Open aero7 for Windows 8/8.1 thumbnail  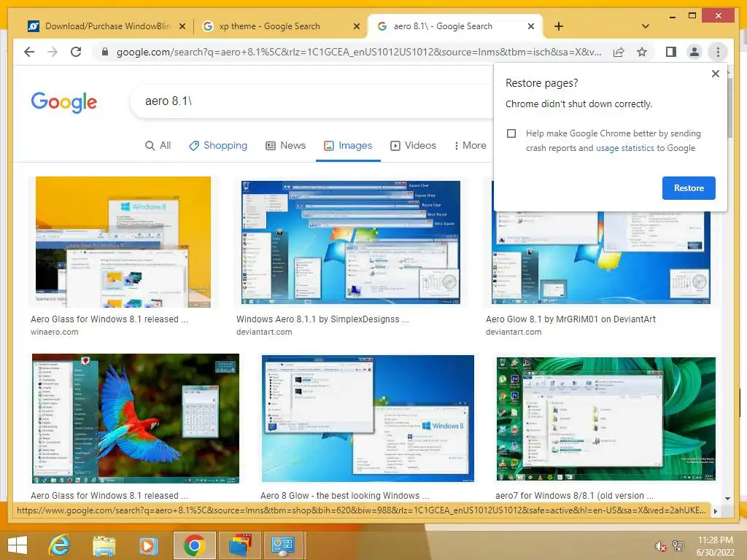coord(605,419)
